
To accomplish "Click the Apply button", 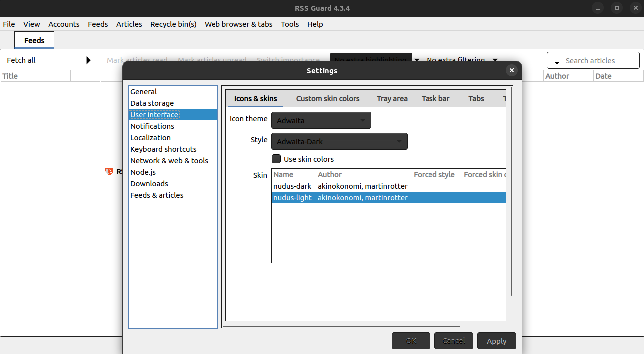I will tap(496, 340).
